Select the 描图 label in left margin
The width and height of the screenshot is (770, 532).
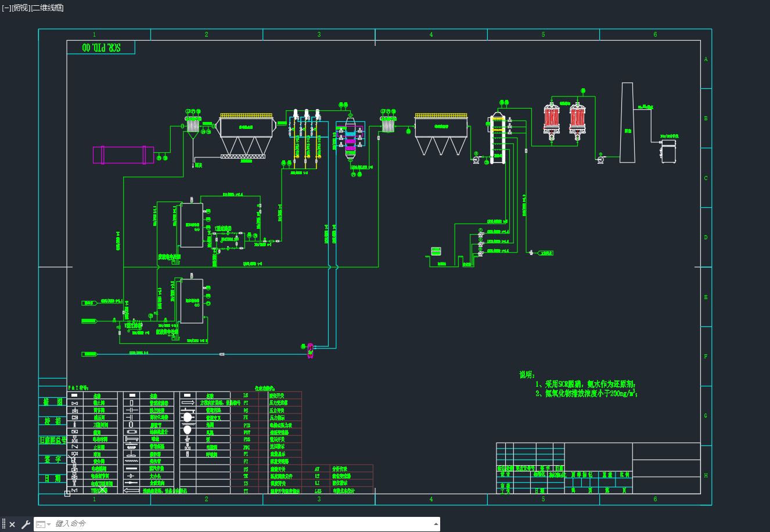click(x=53, y=402)
